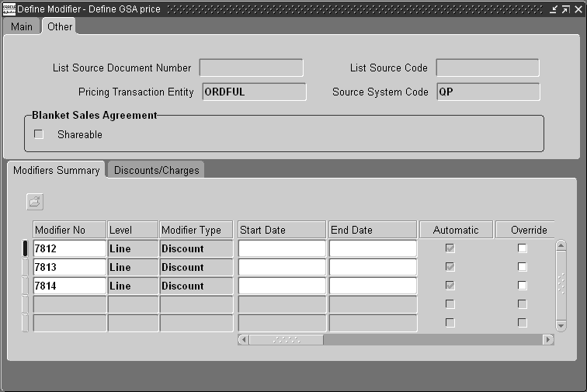Click the vertical scrollbar down arrow
The image size is (587, 392).
pos(561,325)
